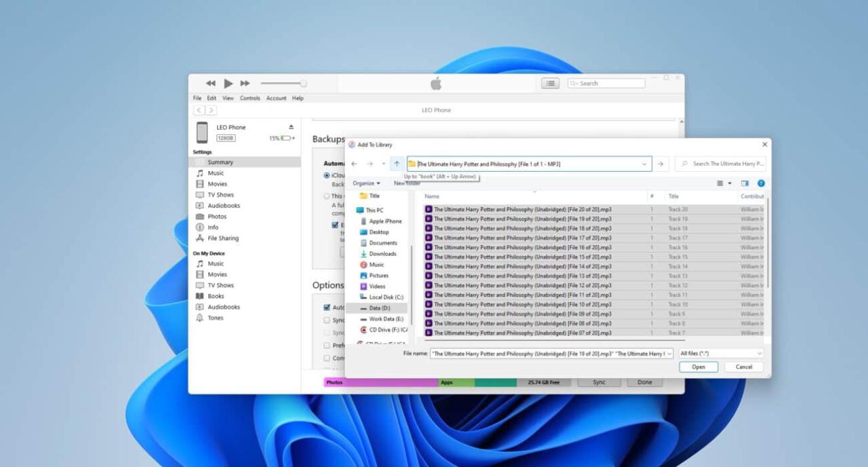Expand the address bar path dropdown chevron
Image resolution: width=868 pixels, height=467 pixels.
tap(644, 164)
